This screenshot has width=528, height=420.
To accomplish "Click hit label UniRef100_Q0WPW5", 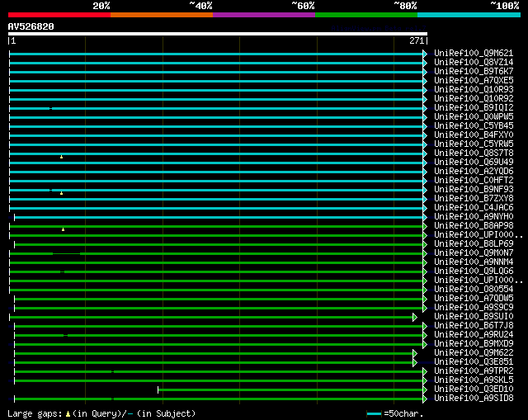I will click(x=474, y=117).
